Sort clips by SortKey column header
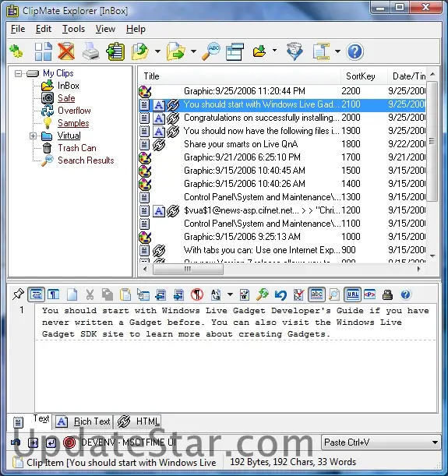Screen dimensions: 448x476 click(x=363, y=76)
